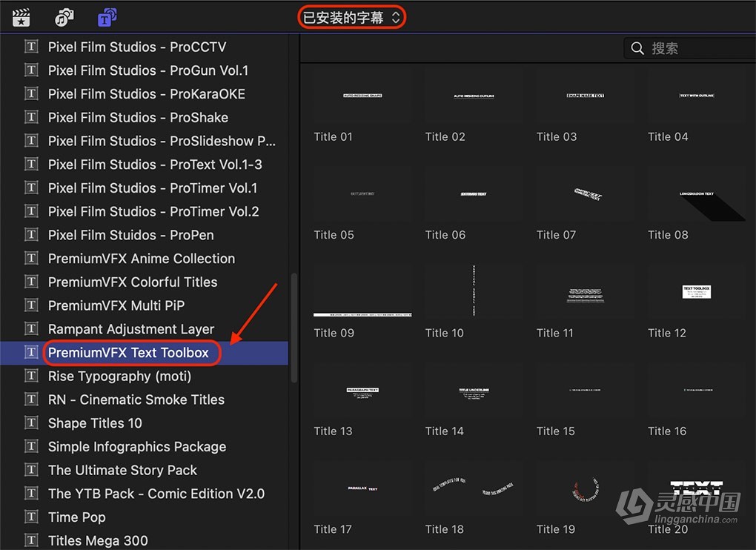Click the search field
Viewport: 756px width, 550px height.
[x=689, y=48]
